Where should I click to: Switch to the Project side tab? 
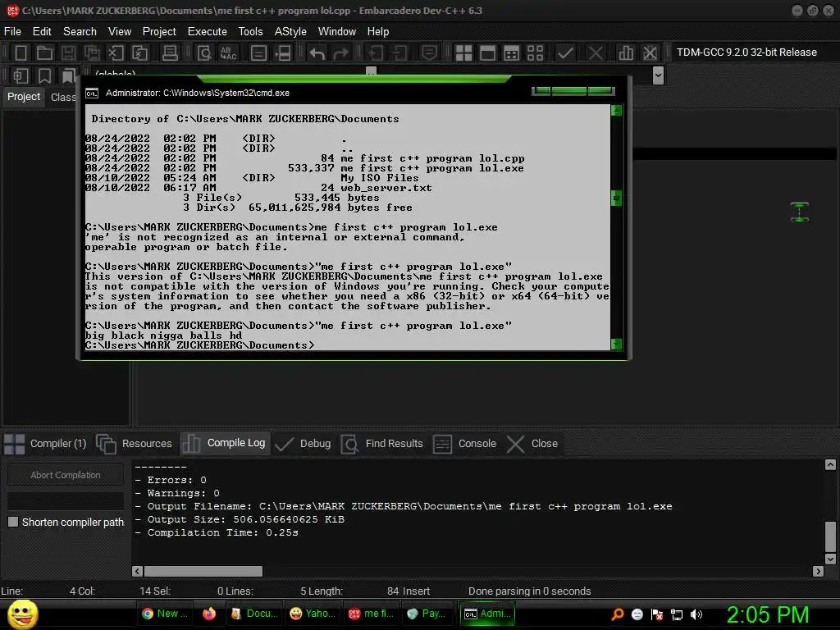click(x=24, y=97)
